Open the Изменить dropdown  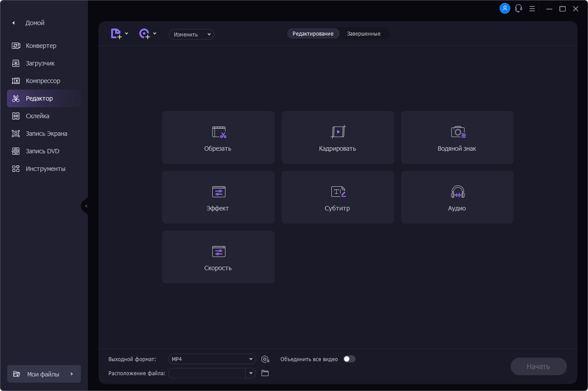192,34
